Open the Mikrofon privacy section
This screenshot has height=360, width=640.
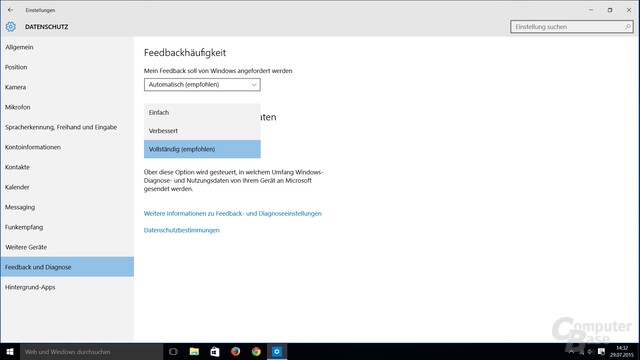[x=67, y=107]
